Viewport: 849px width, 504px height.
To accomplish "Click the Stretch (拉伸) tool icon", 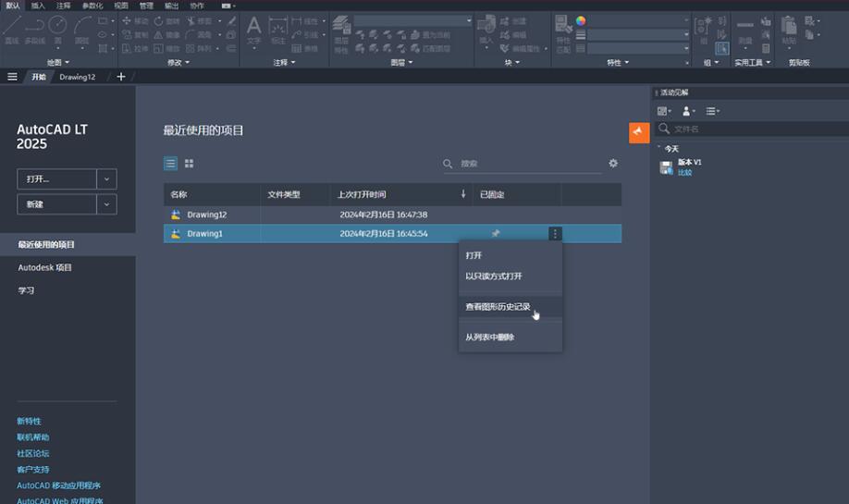I will pyautogui.click(x=127, y=49).
